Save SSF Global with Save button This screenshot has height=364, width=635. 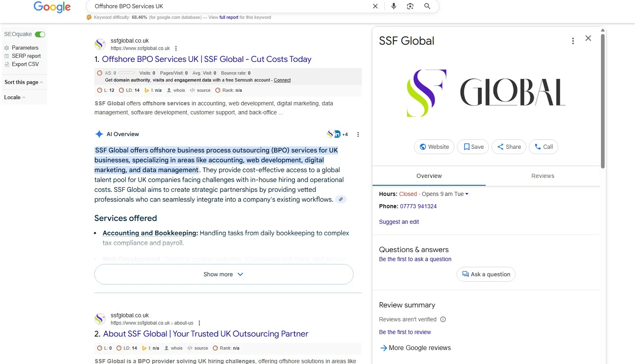tap(473, 147)
